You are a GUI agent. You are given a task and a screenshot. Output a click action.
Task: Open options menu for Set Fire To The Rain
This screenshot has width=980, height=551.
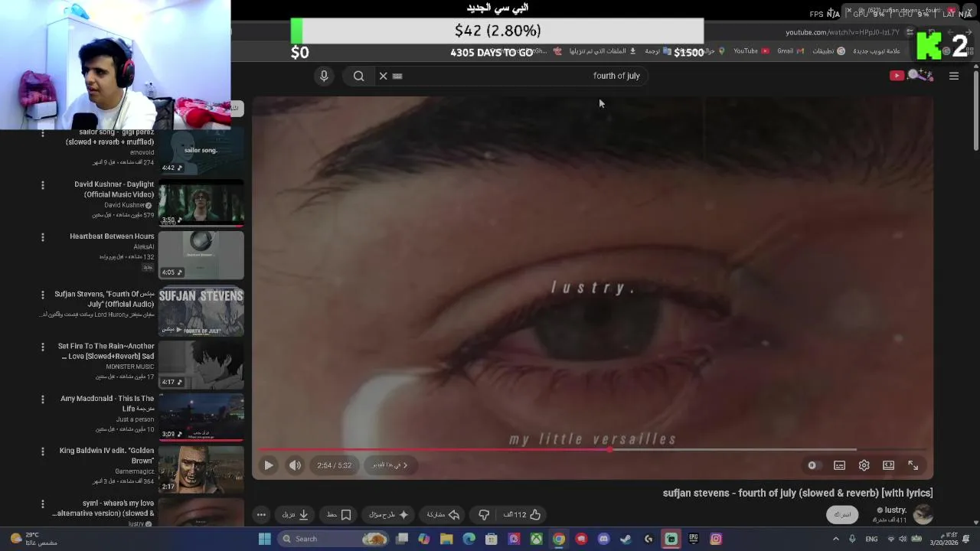pos(43,347)
